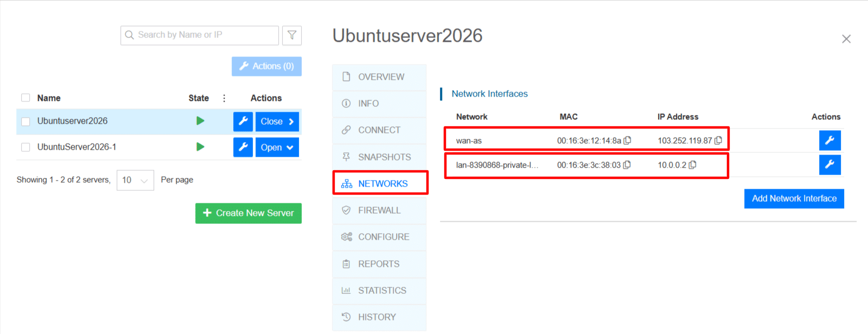The width and height of the screenshot is (868, 334).
Task: Open the STATISTICS tab
Action: point(379,291)
